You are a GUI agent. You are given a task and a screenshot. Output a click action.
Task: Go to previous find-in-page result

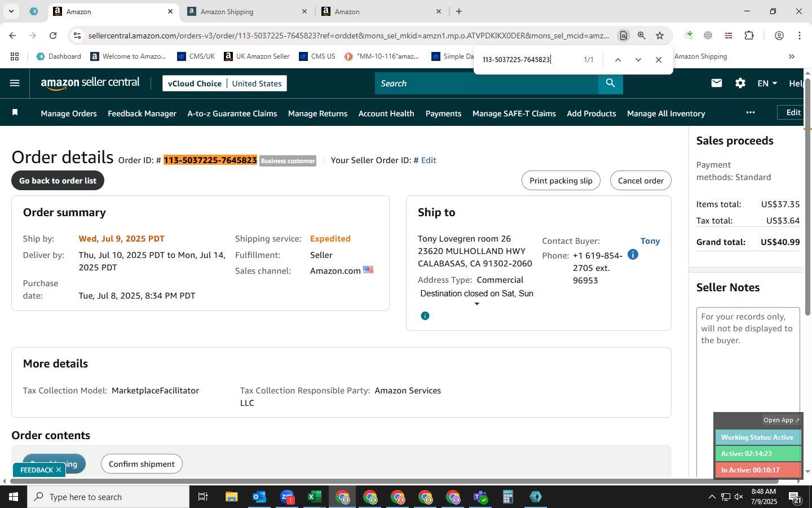(x=617, y=59)
